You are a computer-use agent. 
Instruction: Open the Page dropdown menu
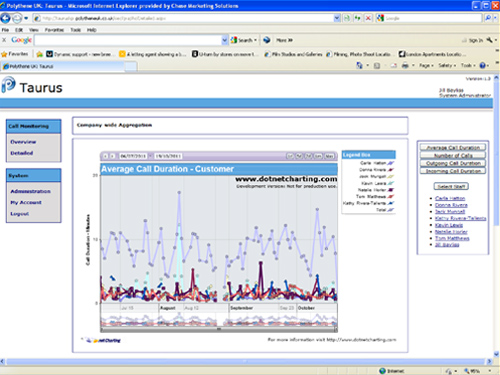pyautogui.click(x=426, y=66)
